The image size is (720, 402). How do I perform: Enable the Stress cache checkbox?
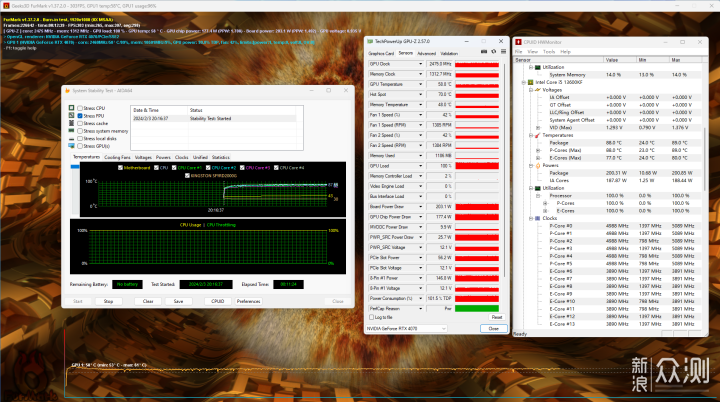(x=80, y=123)
